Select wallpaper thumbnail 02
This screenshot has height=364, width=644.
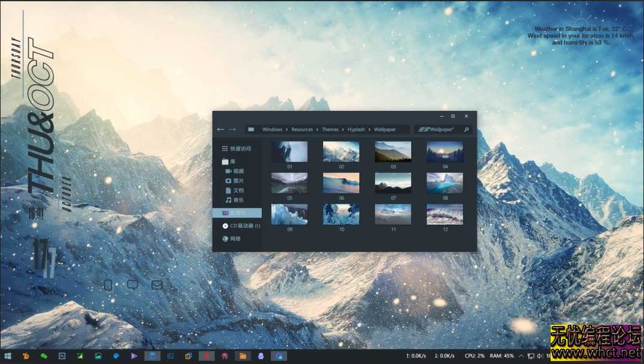pos(341,152)
